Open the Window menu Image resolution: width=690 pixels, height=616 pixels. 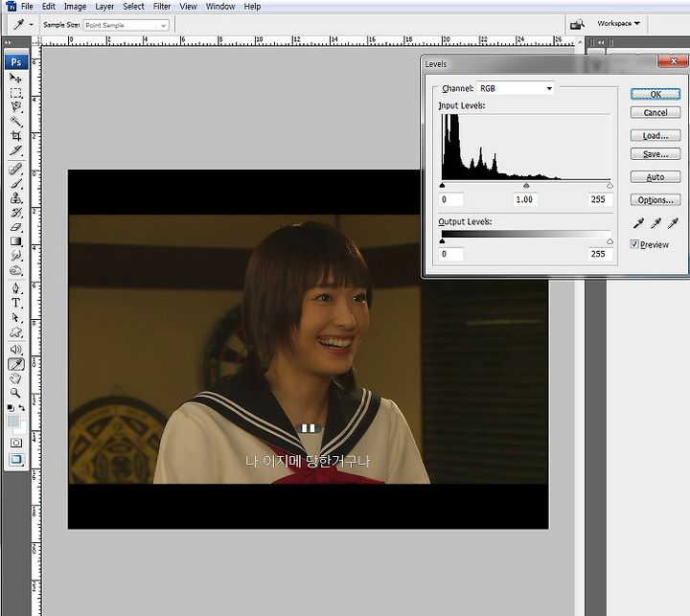[x=220, y=7]
